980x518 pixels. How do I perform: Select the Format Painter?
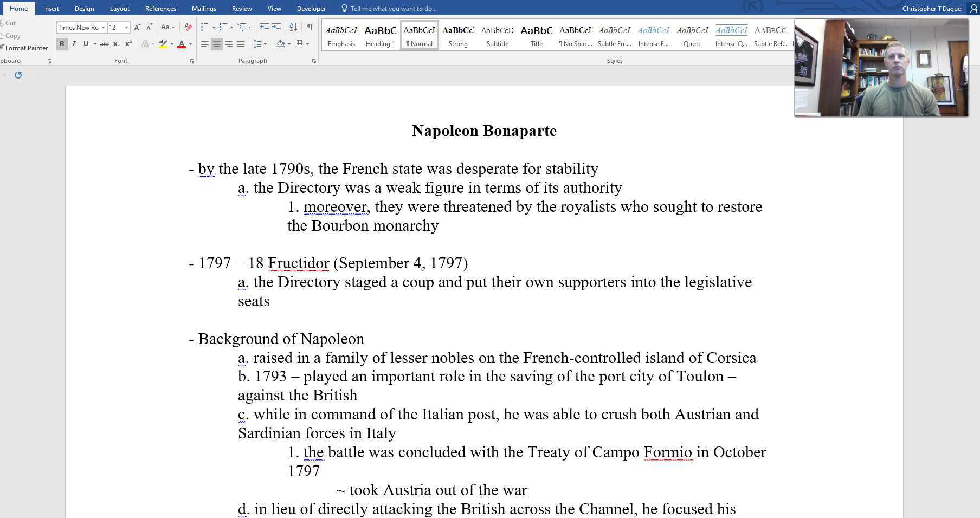tap(25, 48)
